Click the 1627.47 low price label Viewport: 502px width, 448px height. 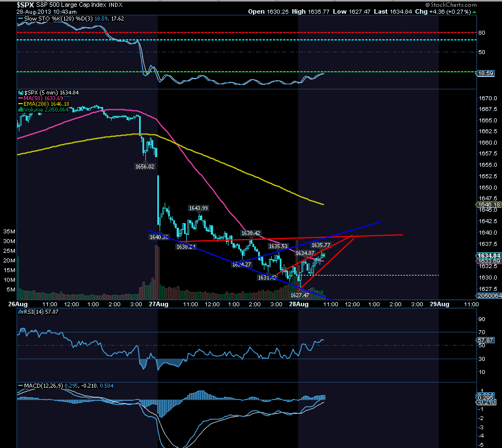pyautogui.click(x=300, y=295)
